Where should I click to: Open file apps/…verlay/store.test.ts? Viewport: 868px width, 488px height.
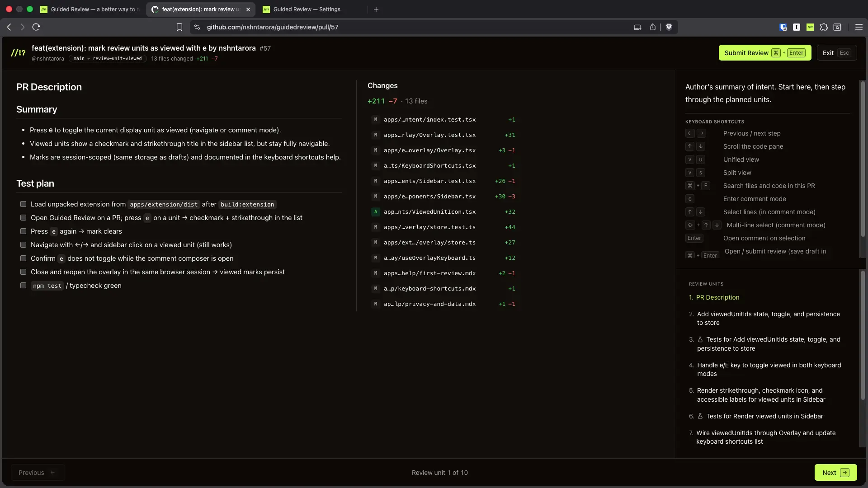(x=443, y=227)
